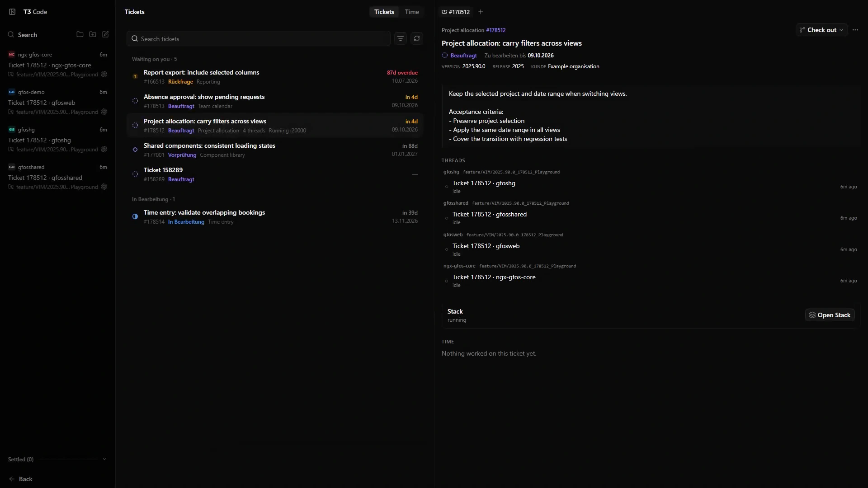This screenshot has height=488, width=868.
Task: Select the #178512 ticket tab
Action: pos(456,12)
